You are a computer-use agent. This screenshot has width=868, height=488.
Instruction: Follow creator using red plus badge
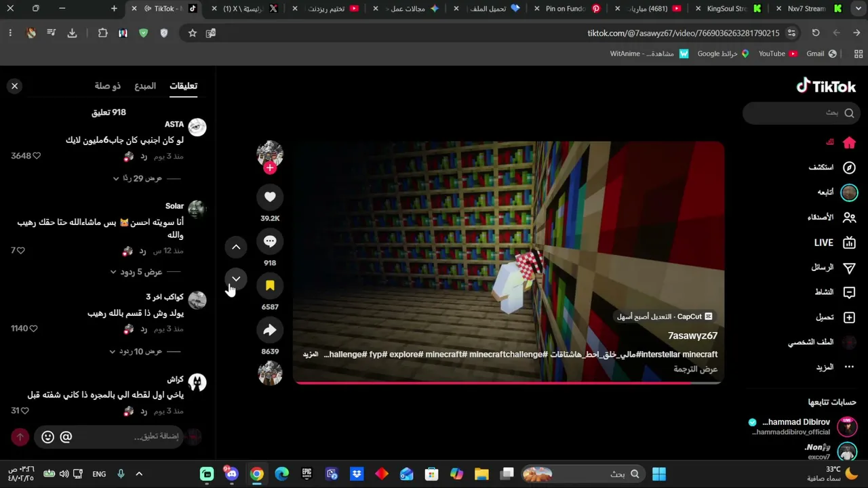(270, 167)
